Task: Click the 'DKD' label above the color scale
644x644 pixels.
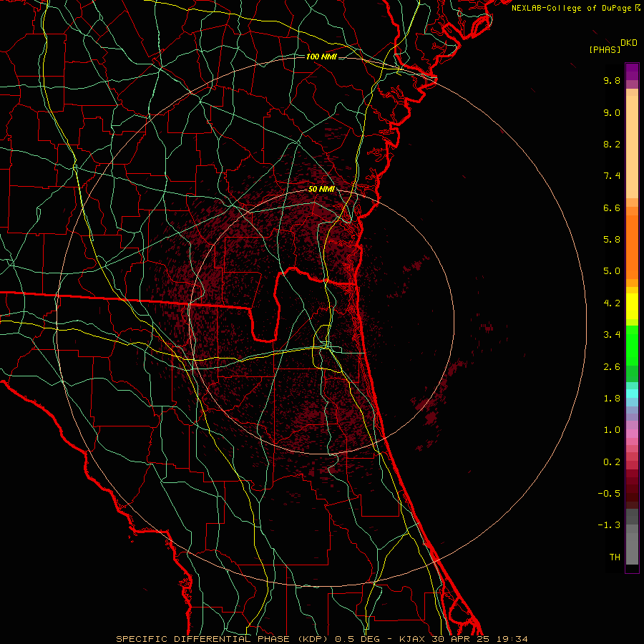Action: coord(629,43)
